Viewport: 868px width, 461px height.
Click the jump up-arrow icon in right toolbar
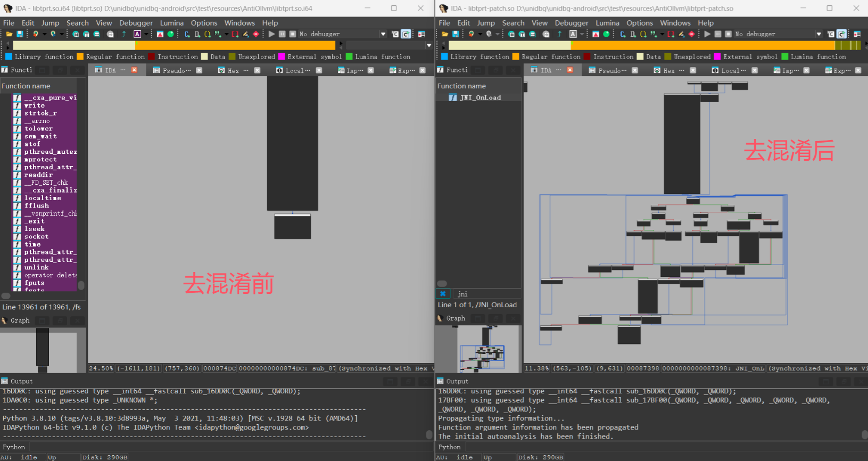(559, 34)
